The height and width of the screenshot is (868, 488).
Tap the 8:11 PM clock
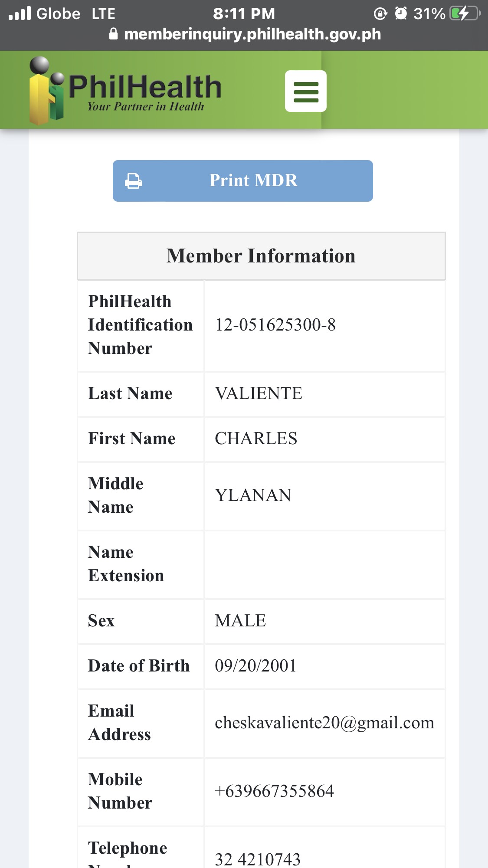244,13
